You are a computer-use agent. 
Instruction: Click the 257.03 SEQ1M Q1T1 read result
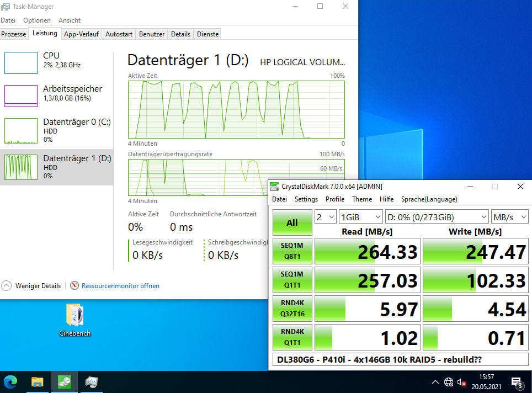point(368,280)
